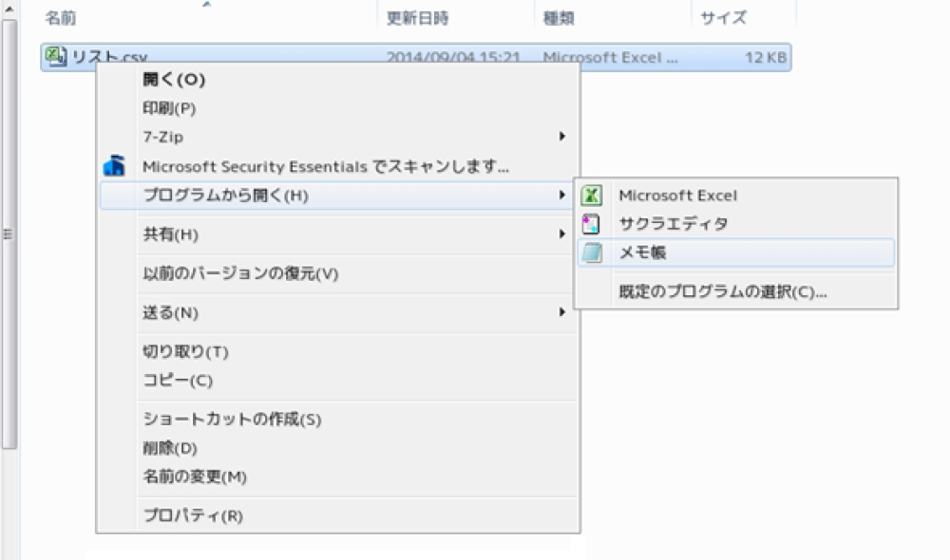The image size is (950, 560).
Task: Click the Microsoft Security Essentials icon
Action: (114, 166)
